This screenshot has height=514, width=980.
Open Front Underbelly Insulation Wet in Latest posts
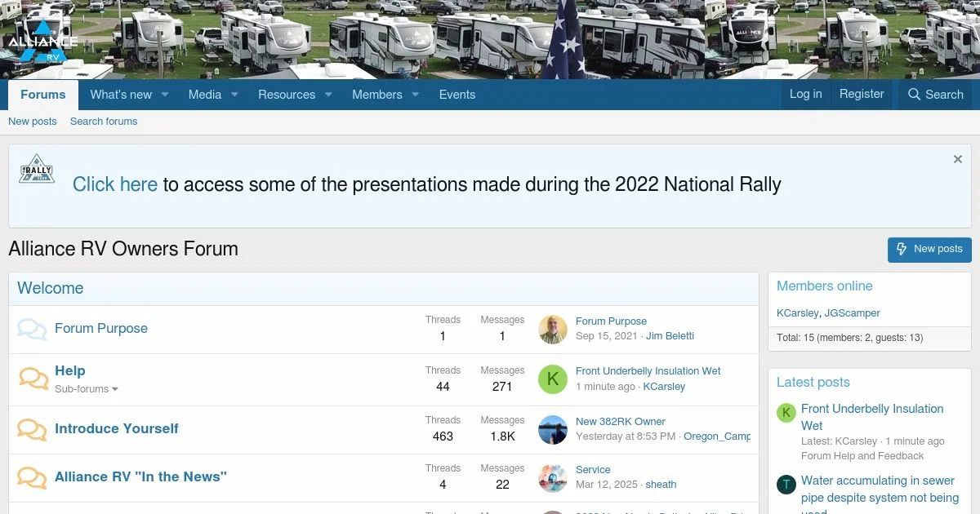coord(872,417)
